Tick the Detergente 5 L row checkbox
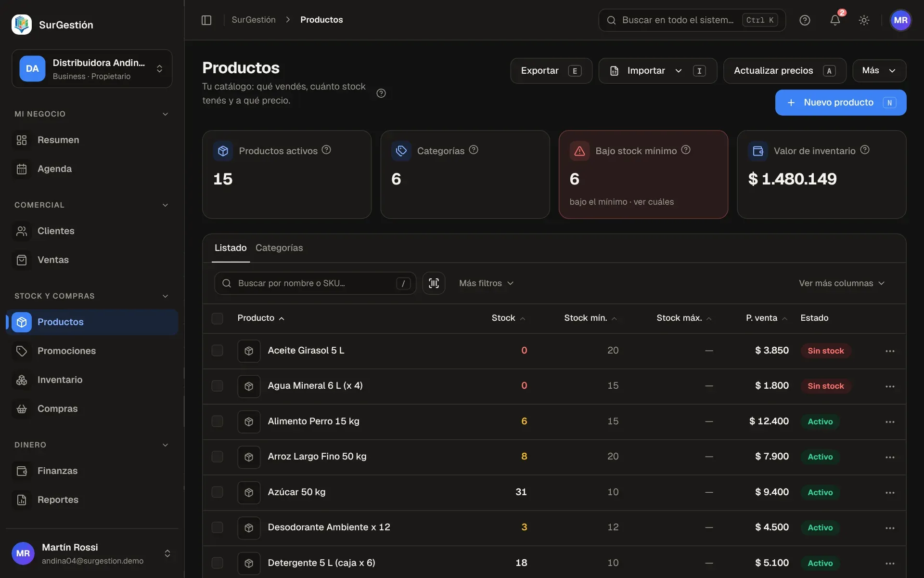The height and width of the screenshot is (578, 924). click(x=218, y=563)
